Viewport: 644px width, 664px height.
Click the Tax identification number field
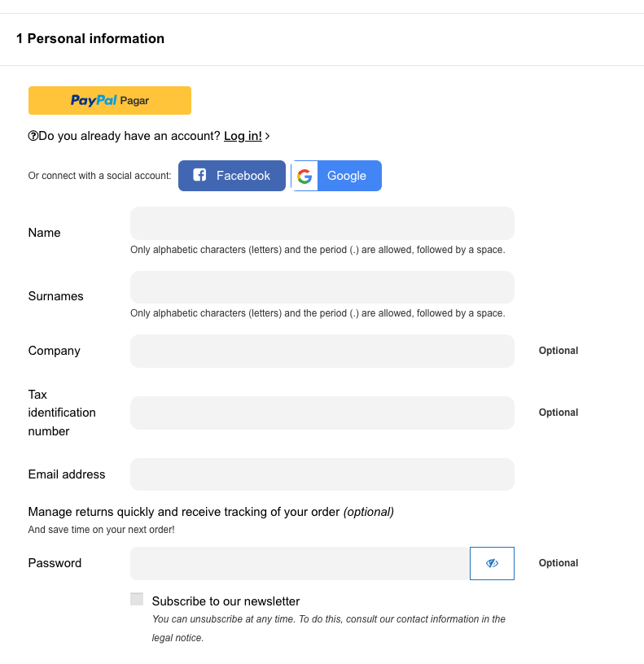coord(322,413)
